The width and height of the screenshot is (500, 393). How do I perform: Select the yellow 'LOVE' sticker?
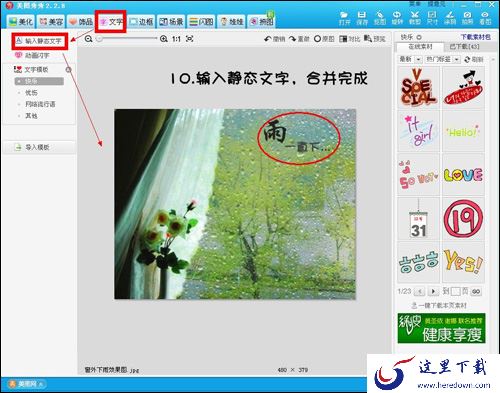click(463, 175)
